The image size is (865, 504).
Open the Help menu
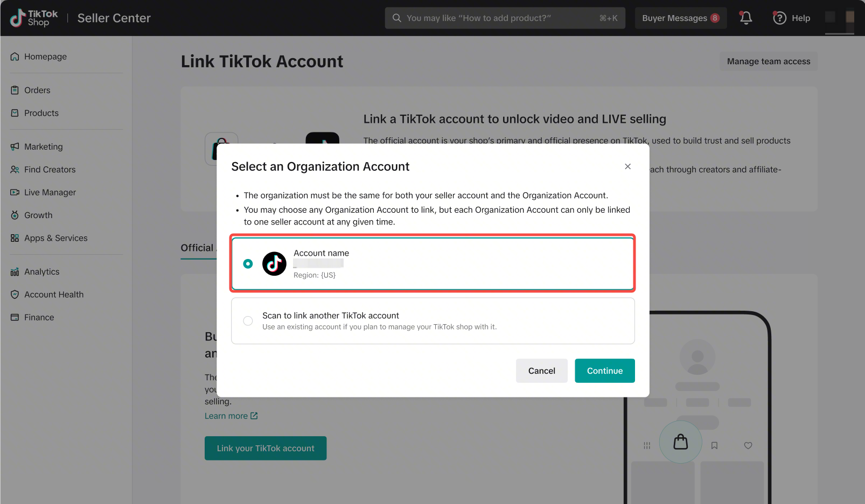click(x=791, y=18)
